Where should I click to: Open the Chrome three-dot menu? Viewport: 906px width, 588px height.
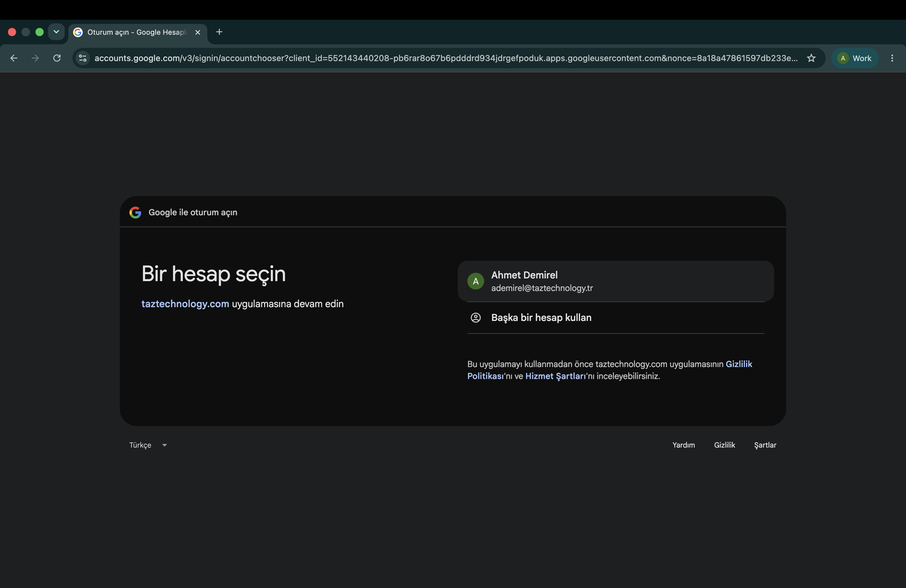click(x=892, y=58)
